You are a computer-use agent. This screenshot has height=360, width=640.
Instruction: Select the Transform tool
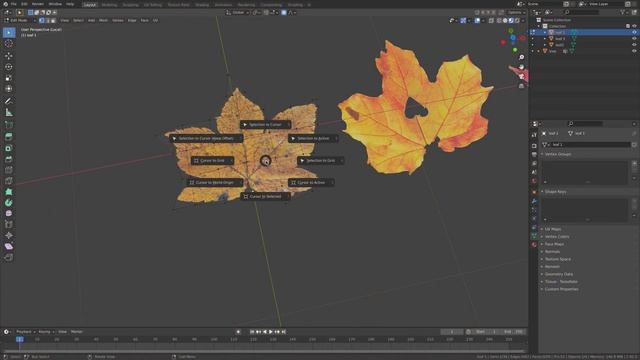click(9, 89)
